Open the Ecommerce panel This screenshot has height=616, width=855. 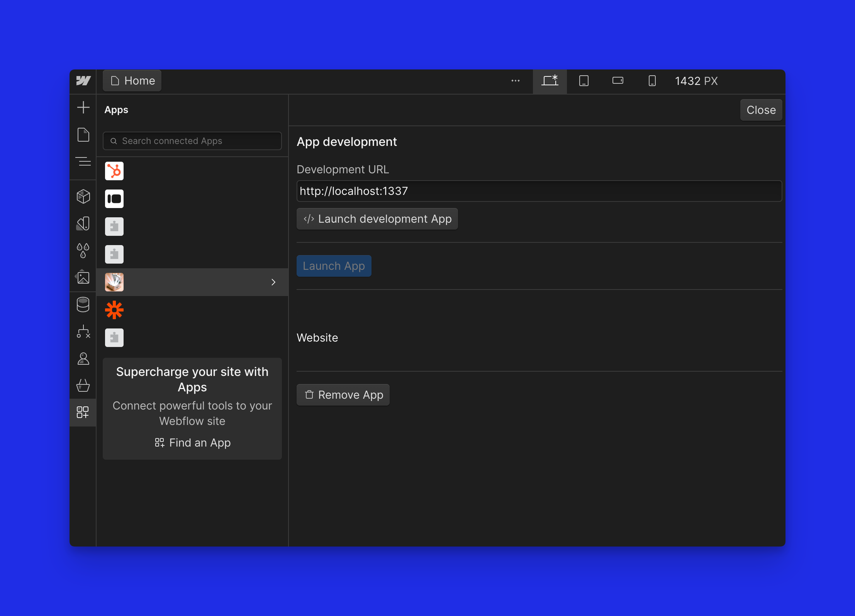coord(83,385)
